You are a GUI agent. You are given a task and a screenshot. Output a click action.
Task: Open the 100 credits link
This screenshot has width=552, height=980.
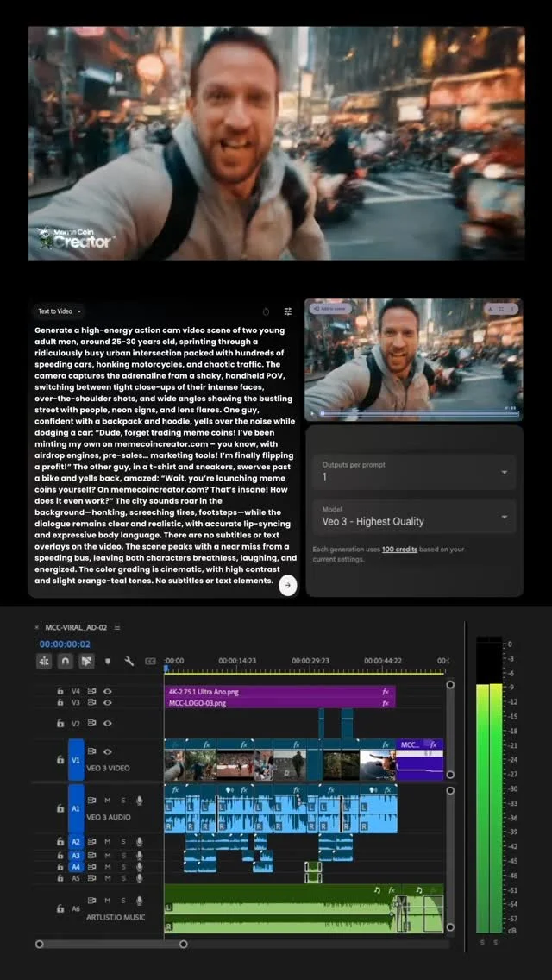(398, 550)
